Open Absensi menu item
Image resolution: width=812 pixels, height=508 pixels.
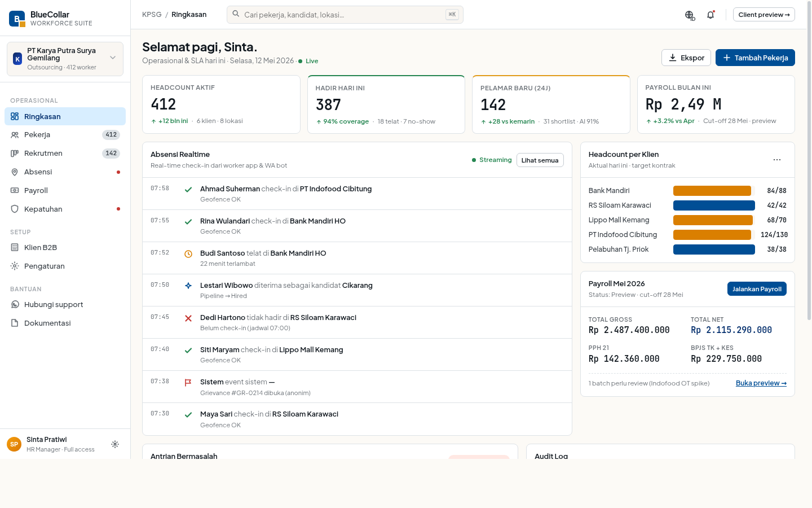pos(65,172)
